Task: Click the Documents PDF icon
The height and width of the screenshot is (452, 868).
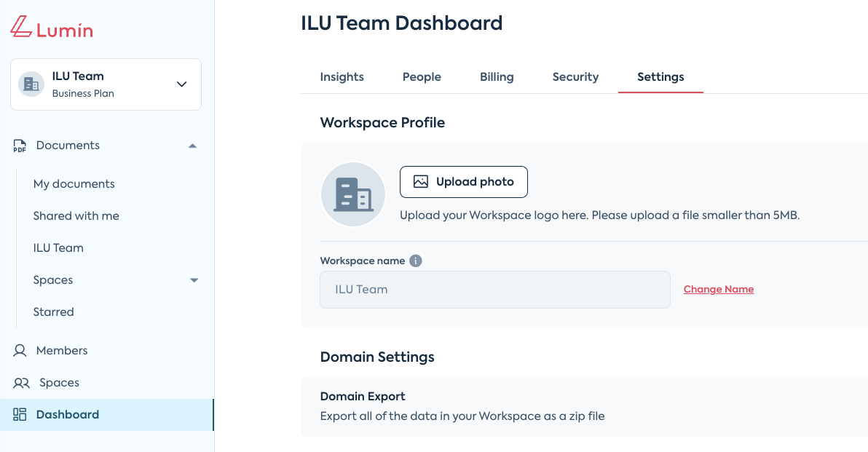Action: (20, 146)
